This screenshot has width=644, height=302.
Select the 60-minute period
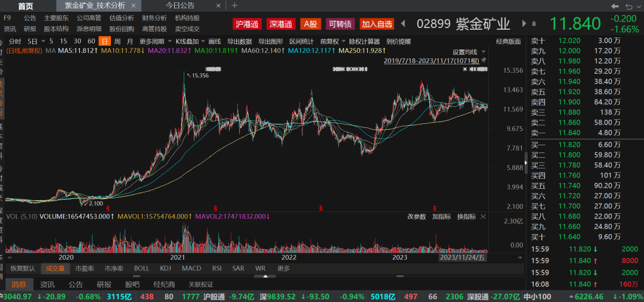point(91,42)
